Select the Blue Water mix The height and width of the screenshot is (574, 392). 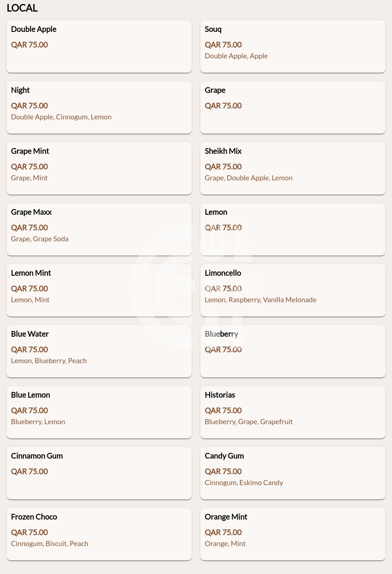99,351
